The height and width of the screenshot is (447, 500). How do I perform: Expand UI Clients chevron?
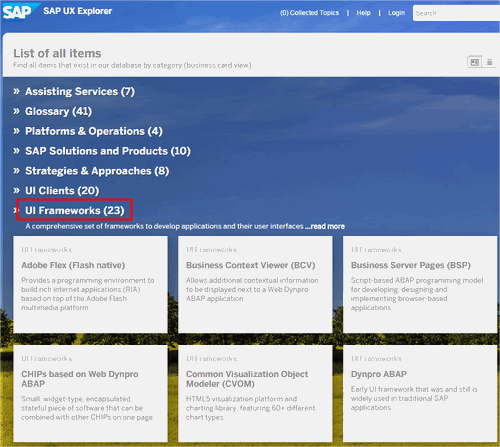(16, 191)
